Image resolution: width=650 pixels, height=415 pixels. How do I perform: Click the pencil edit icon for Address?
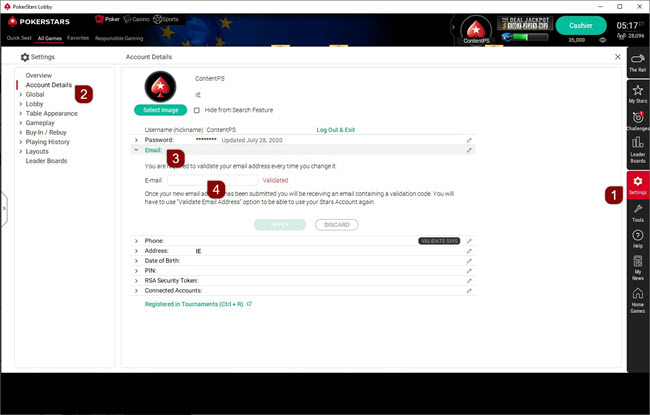tap(469, 251)
